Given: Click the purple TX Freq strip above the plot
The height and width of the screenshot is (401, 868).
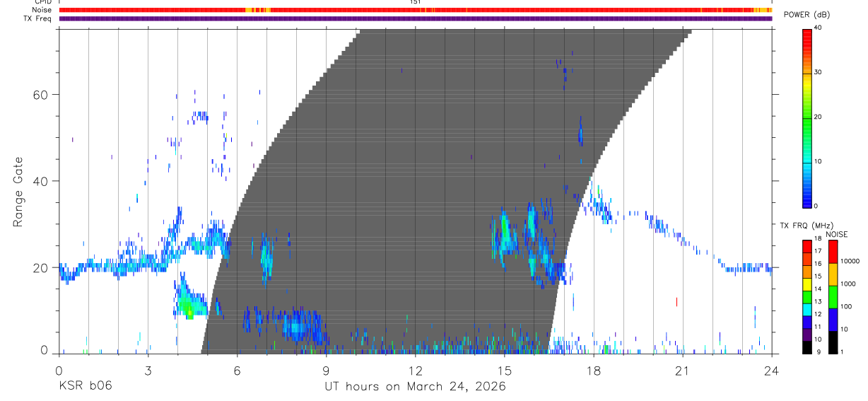Looking at the screenshot, I should point(416,18).
